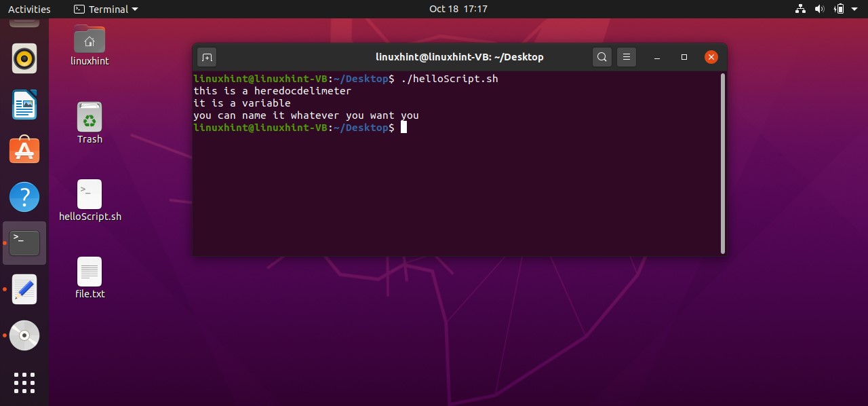The height and width of the screenshot is (406, 868).
Task: Open Rhythmbox from the dock
Action: 24,59
